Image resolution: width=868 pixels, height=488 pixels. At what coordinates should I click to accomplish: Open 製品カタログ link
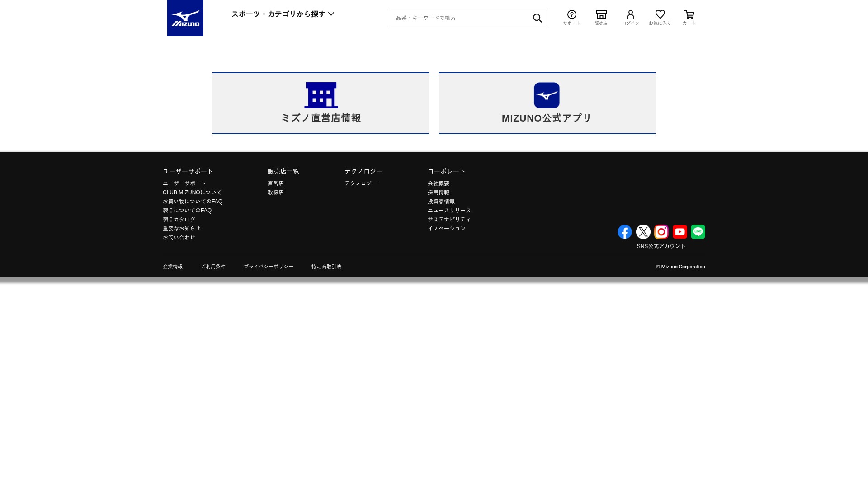179,220
